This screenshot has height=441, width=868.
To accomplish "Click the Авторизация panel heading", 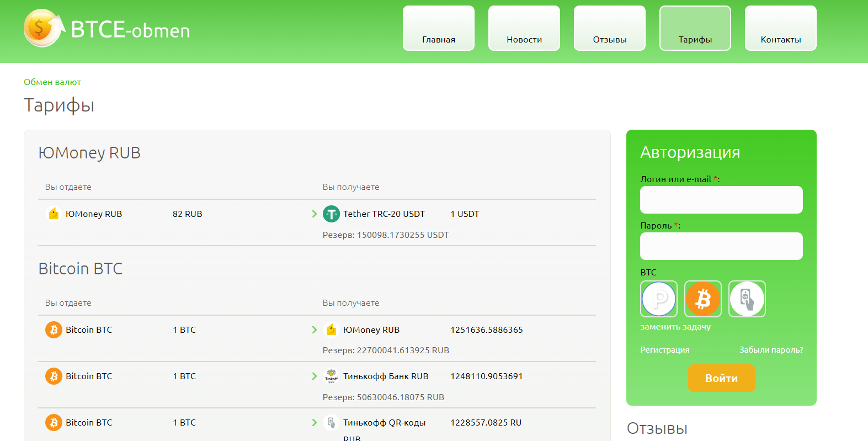I will coord(690,152).
